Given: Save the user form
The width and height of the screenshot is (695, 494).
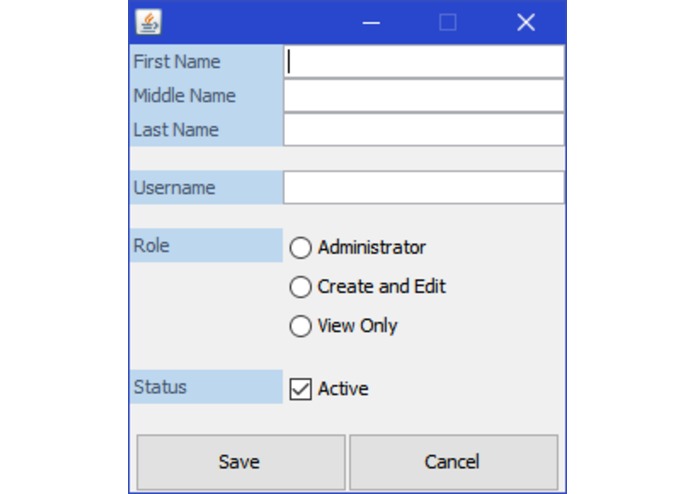Looking at the screenshot, I should [x=241, y=462].
